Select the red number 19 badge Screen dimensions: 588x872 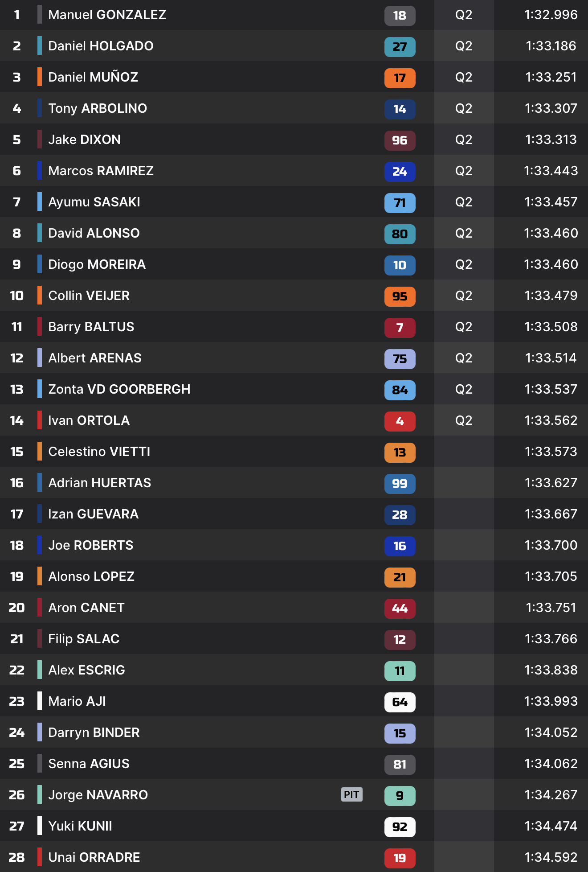coord(400,858)
